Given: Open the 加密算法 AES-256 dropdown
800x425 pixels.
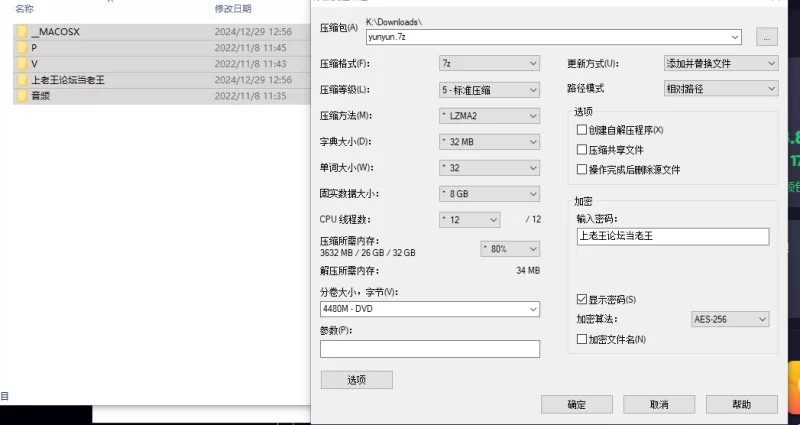Looking at the screenshot, I should click(730, 319).
